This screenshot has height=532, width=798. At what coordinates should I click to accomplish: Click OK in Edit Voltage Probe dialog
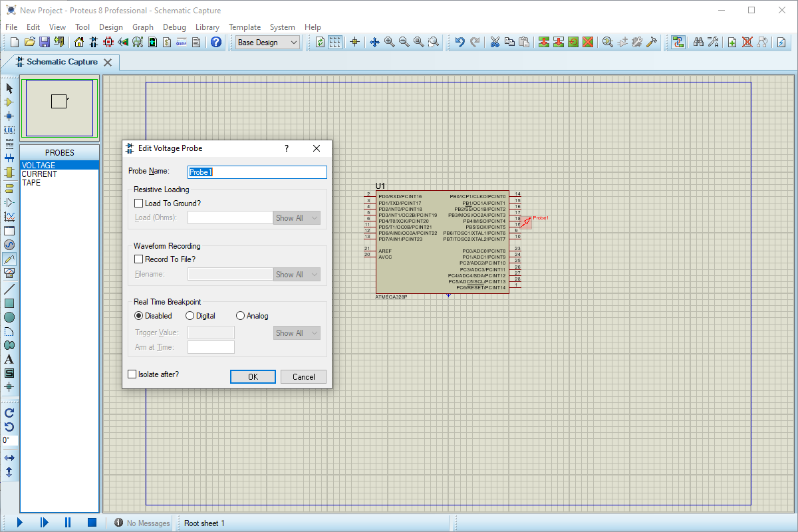[253, 377]
